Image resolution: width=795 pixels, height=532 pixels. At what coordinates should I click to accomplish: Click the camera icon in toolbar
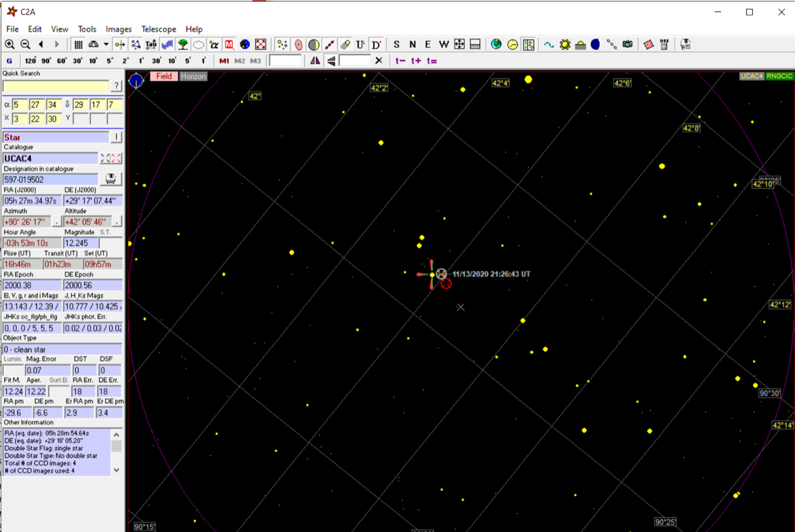pos(627,44)
